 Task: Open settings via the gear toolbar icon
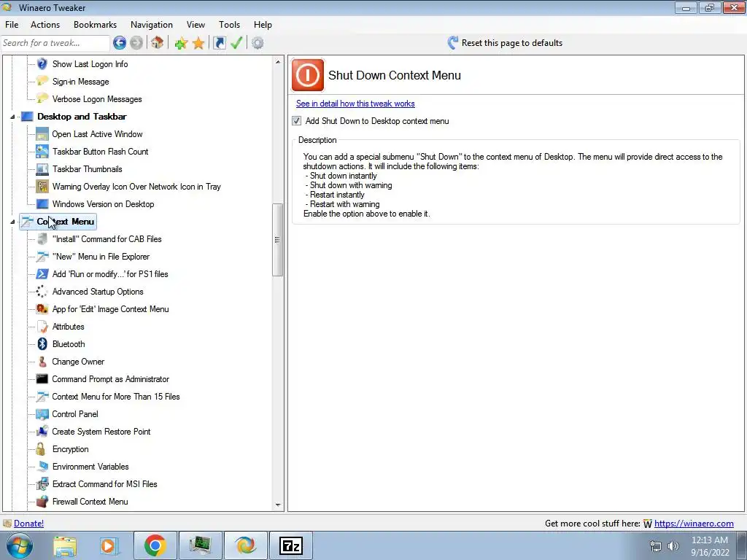tap(258, 43)
